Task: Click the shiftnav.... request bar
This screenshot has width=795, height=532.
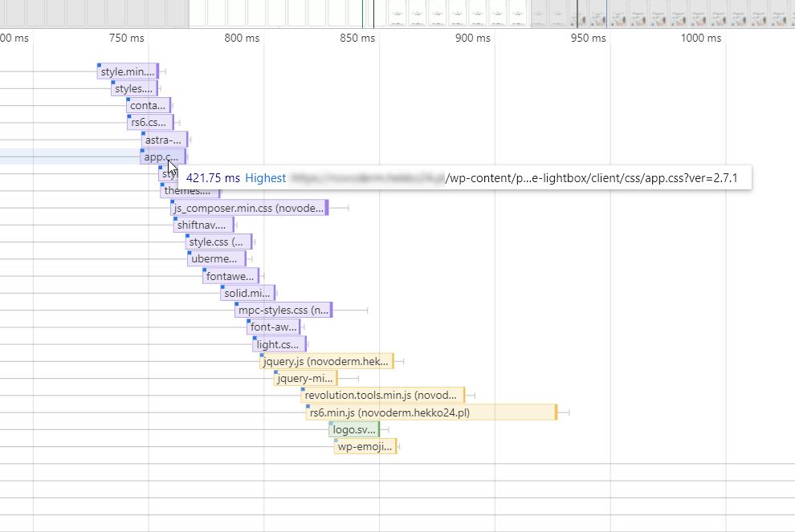Action: 203,225
